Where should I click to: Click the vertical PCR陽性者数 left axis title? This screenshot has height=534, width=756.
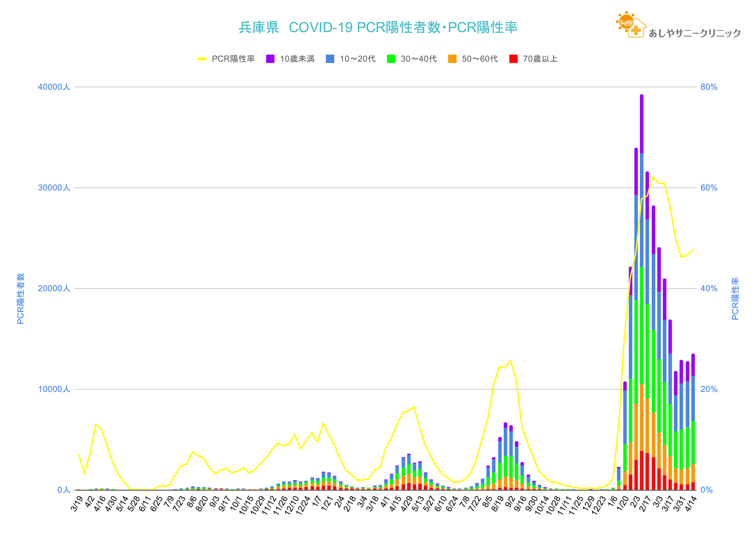[21, 298]
